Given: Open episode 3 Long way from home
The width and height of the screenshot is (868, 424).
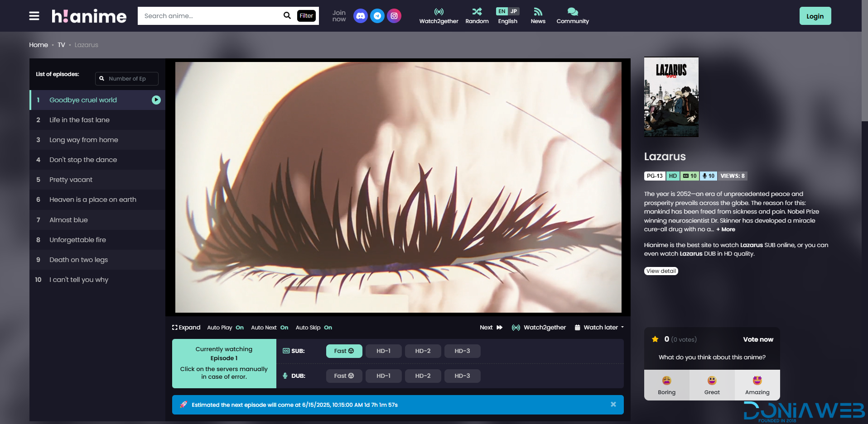Looking at the screenshot, I should coord(97,140).
